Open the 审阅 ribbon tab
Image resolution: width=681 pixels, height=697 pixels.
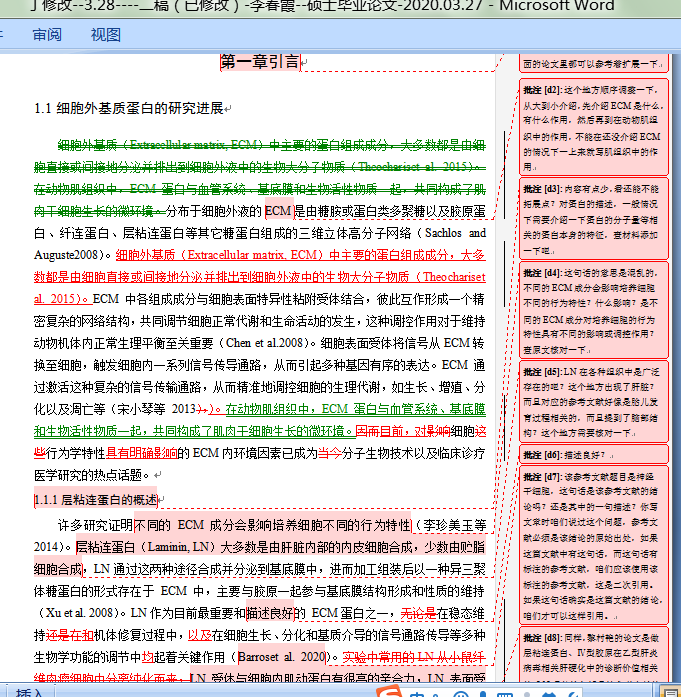tap(47, 35)
